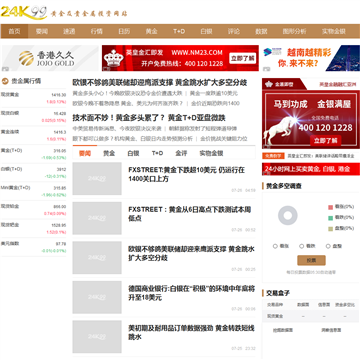Screen dimensions: 360x360
Task: Click thumbnail of 黄金从6日高点下跌 article
Action: tap(97, 218)
